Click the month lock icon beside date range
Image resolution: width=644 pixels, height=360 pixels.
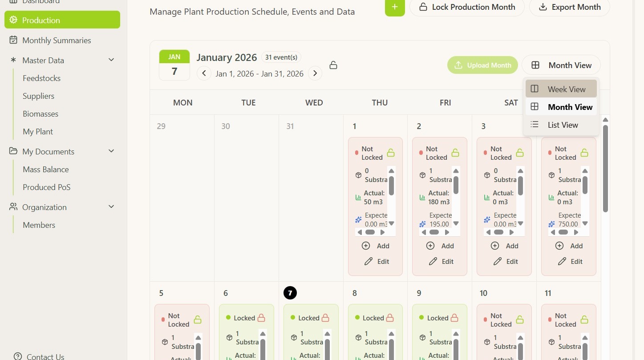point(333,65)
